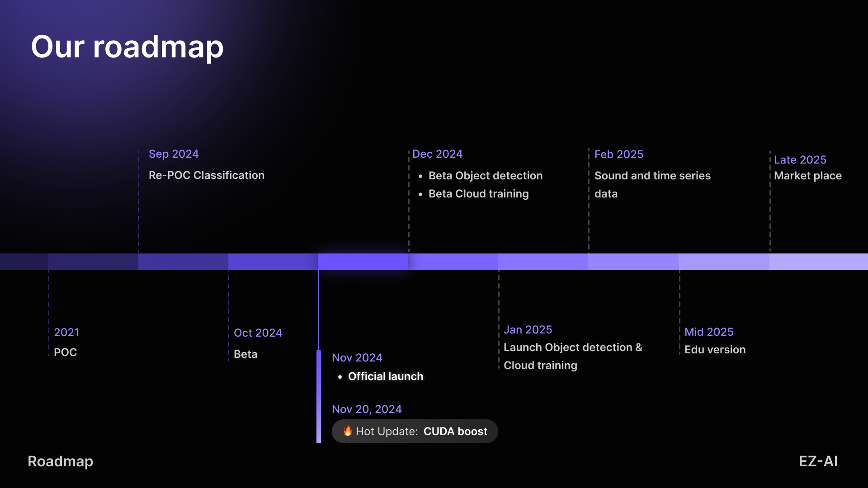The height and width of the screenshot is (488, 868).
Task: Click the fire emoji icon
Action: tap(347, 431)
